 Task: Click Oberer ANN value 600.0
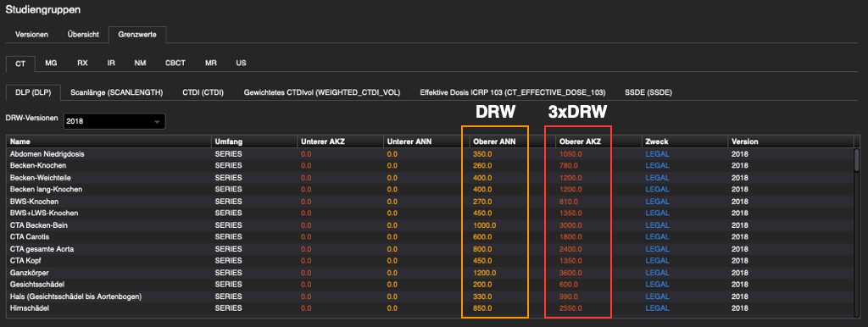[x=481, y=237]
